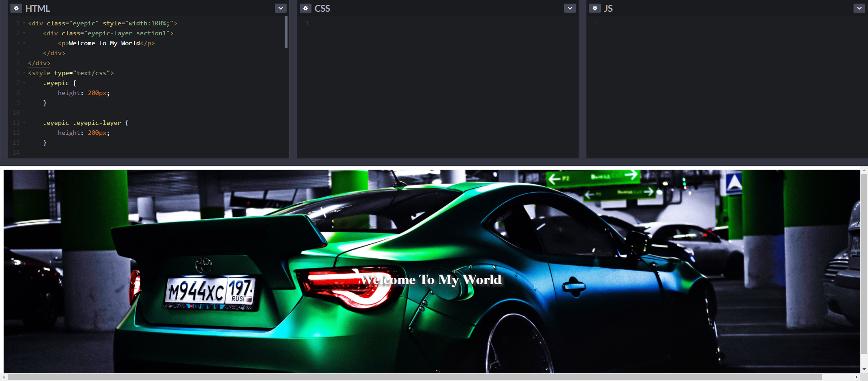
Task: Fold the style tag block at line 6
Action: click(x=24, y=73)
